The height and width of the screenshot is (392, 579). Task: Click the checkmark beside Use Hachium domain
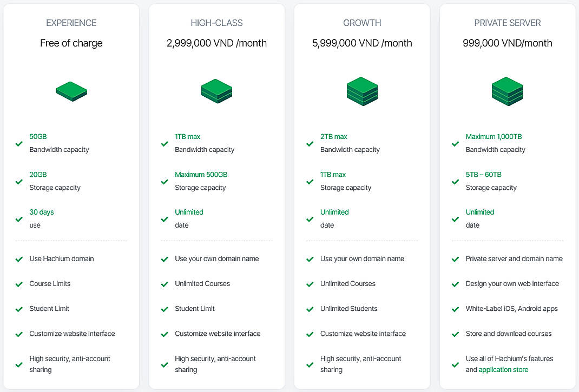(19, 258)
